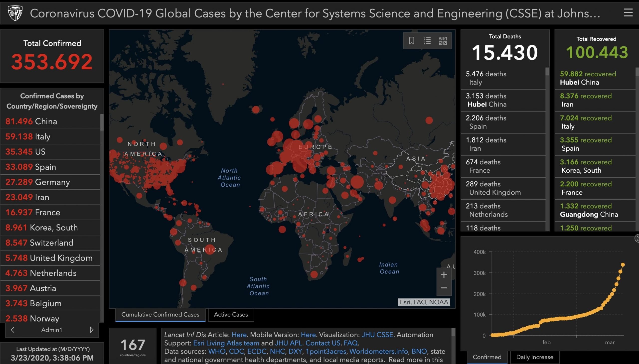This screenshot has height=364, width=639.
Task: Select '4.763 Netherlands' row
Action: [x=50, y=273]
